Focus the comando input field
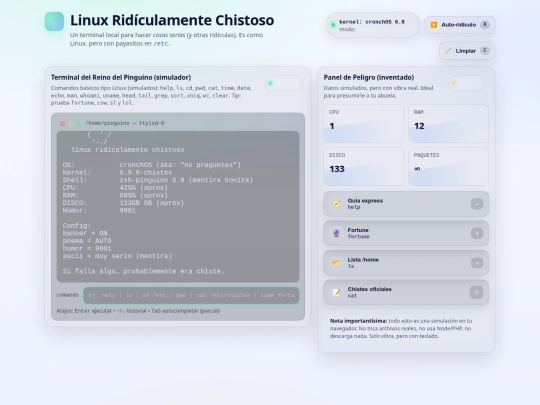 click(x=191, y=295)
